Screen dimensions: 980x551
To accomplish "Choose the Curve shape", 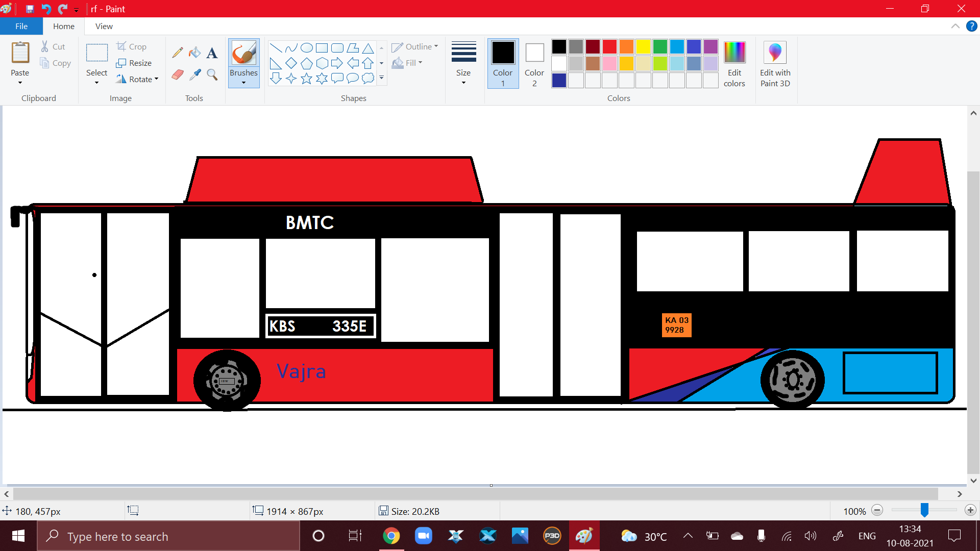I will [x=291, y=48].
